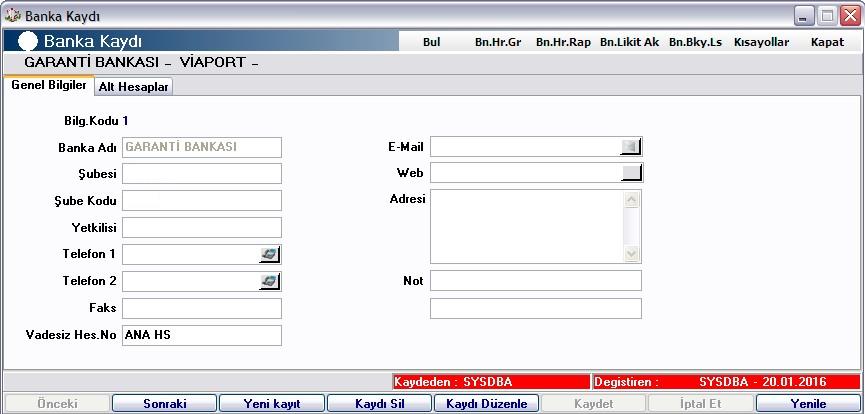Viewport: 865px width, 414px height.
Task: Click Kapat to close the form
Action: [x=827, y=42]
